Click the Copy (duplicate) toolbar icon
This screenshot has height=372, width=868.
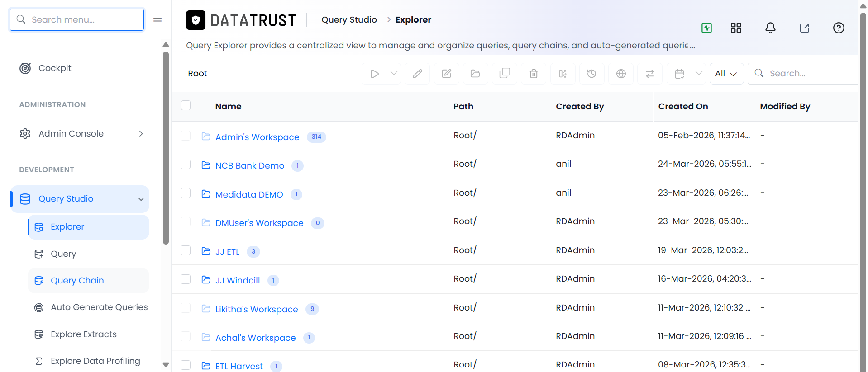(505, 74)
